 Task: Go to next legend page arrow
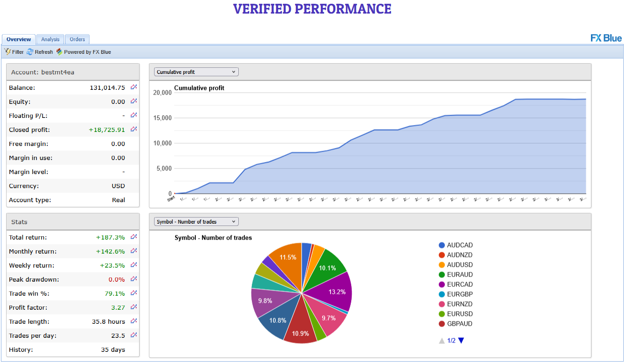pyautogui.click(x=461, y=341)
